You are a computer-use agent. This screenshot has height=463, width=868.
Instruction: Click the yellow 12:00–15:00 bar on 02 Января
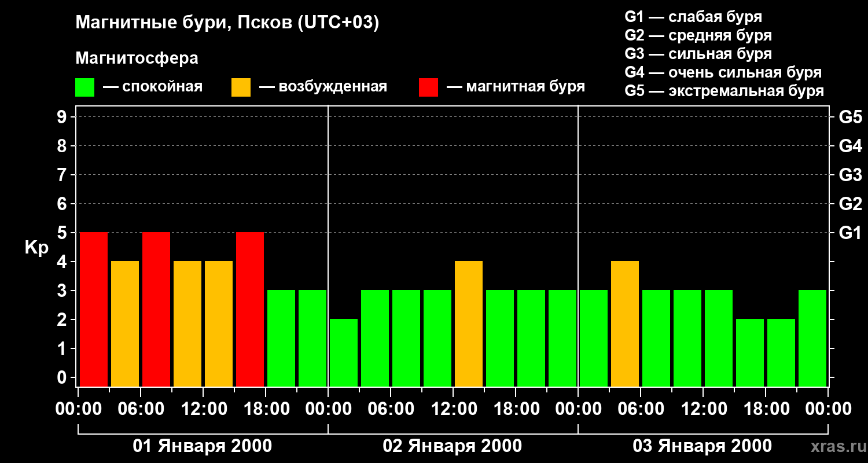click(469, 324)
